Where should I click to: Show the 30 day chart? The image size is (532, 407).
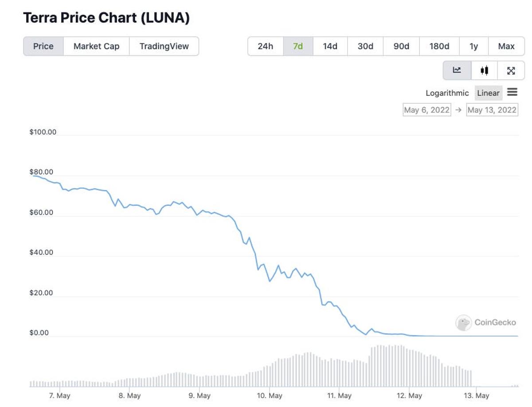[365, 46]
